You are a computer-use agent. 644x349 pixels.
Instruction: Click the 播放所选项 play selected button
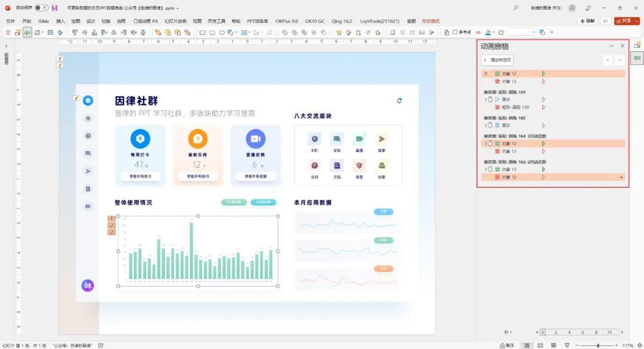(x=497, y=60)
